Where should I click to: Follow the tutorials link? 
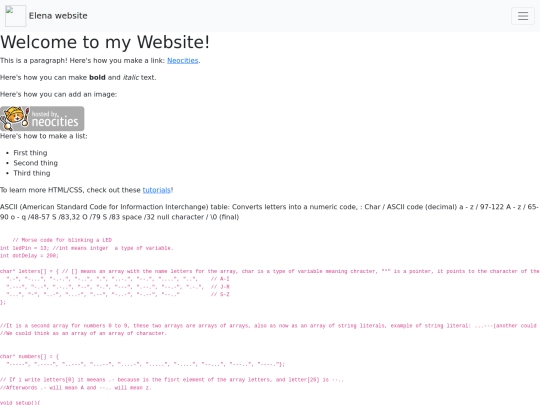tap(157, 190)
